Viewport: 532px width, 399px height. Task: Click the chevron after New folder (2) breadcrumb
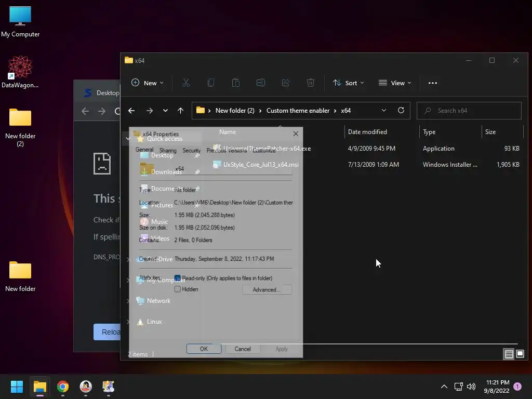[260, 111]
